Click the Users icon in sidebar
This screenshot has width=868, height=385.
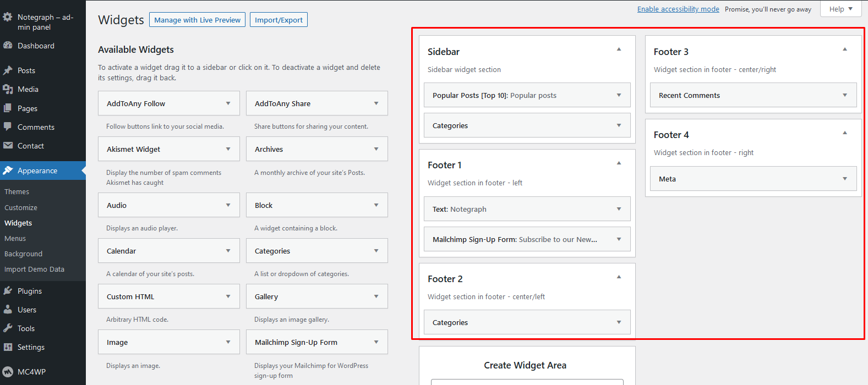[x=8, y=310]
